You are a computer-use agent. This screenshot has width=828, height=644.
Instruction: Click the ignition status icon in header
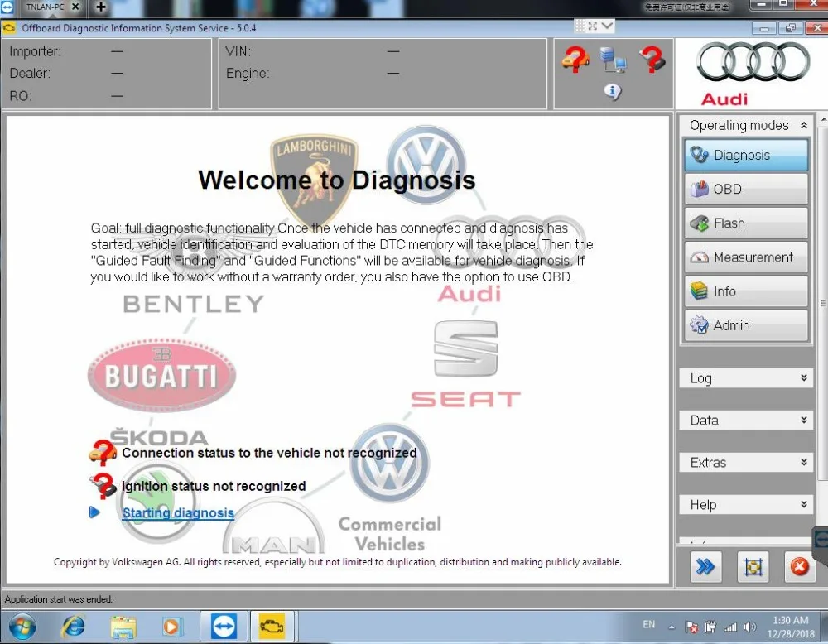tap(652, 59)
